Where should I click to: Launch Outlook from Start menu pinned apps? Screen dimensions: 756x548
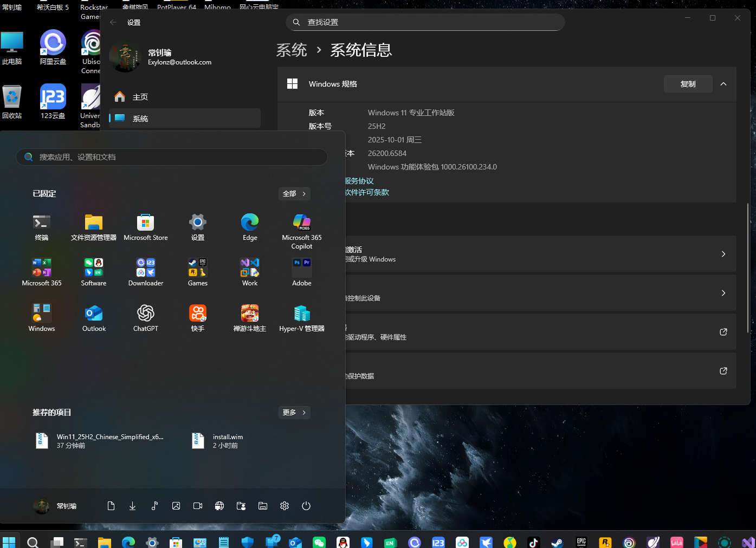click(94, 318)
